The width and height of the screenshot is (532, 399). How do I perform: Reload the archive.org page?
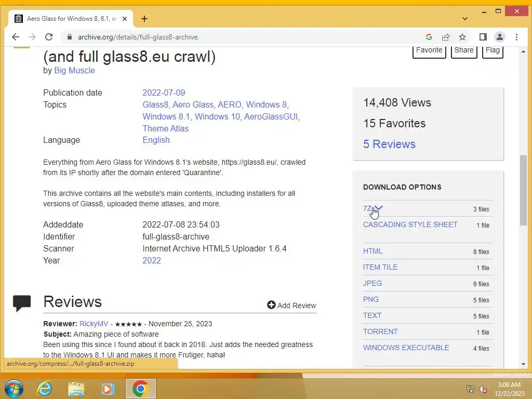[49, 37]
